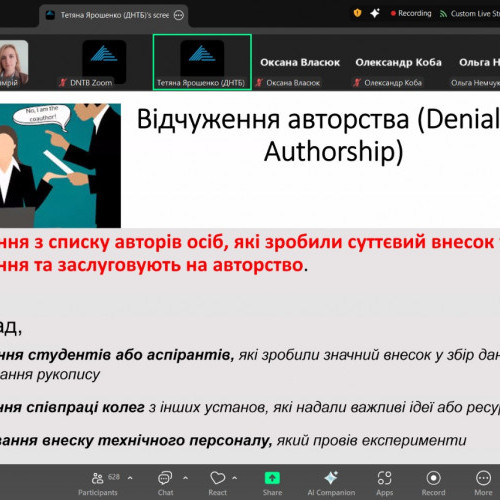Image resolution: width=500 pixels, height=500 pixels.
Task: Open the Chat panel
Action: [x=165, y=483]
